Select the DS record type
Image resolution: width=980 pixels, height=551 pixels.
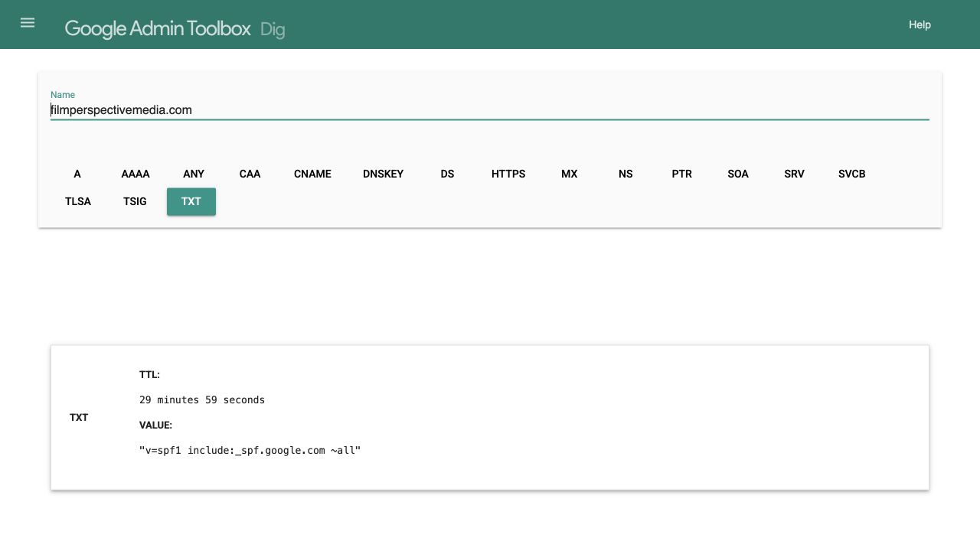[x=447, y=174]
